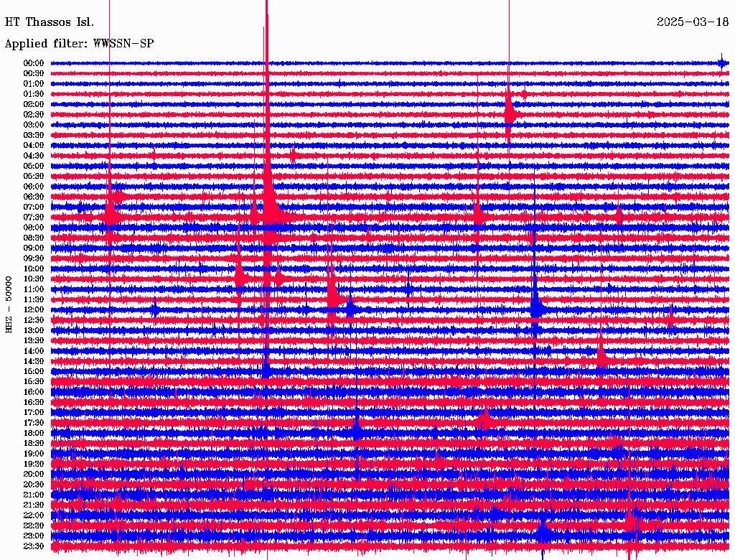Select the 14:30 time row label
This screenshot has height=560, width=735.
(x=34, y=362)
